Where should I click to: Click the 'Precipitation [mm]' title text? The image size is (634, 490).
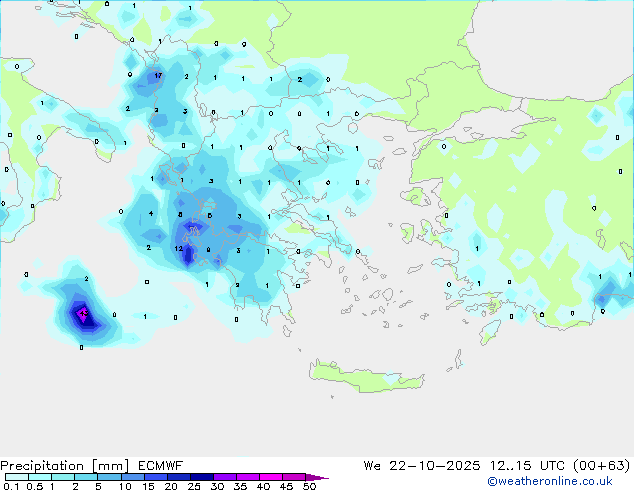[64, 466]
